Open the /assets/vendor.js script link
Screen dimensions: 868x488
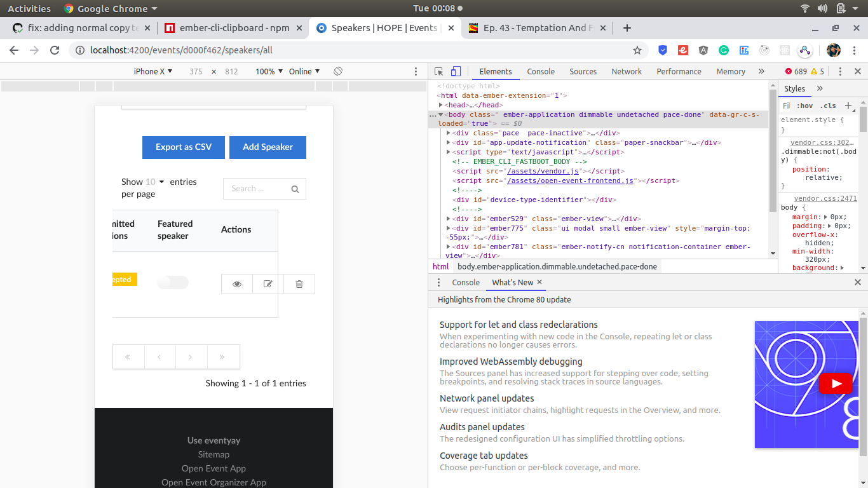(542, 171)
